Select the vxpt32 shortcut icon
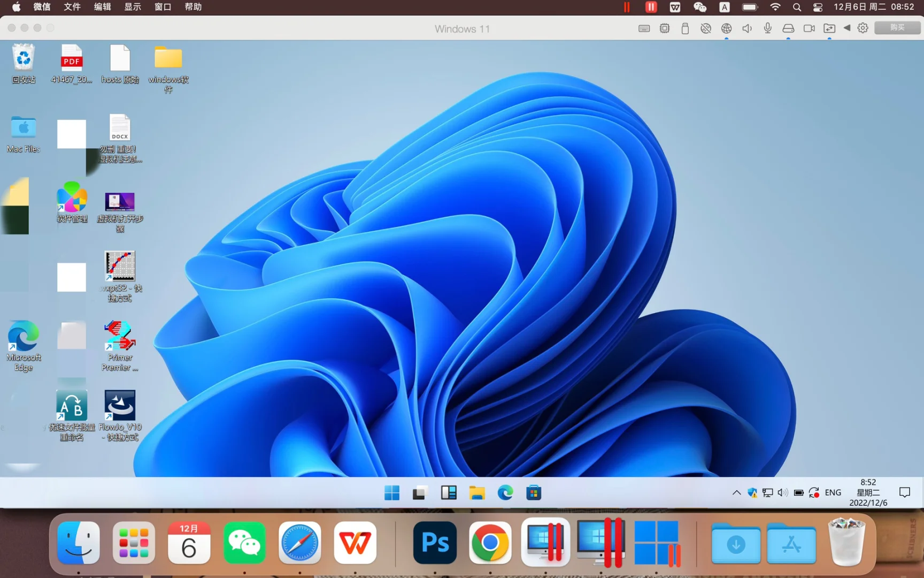 [x=120, y=276]
